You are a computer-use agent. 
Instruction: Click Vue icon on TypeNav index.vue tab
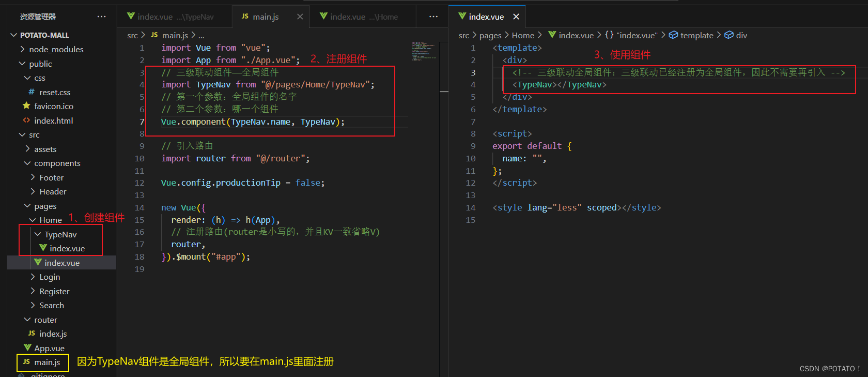(131, 16)
